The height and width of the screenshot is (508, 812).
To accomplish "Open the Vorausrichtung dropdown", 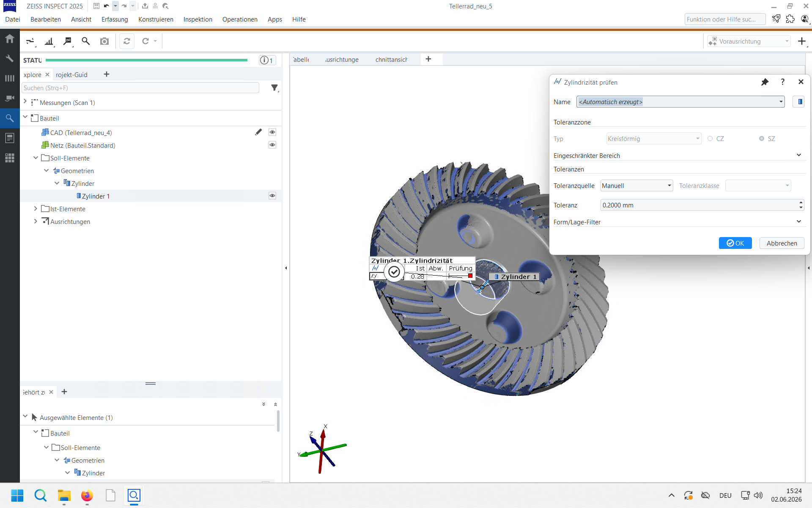I will (749, 41).
